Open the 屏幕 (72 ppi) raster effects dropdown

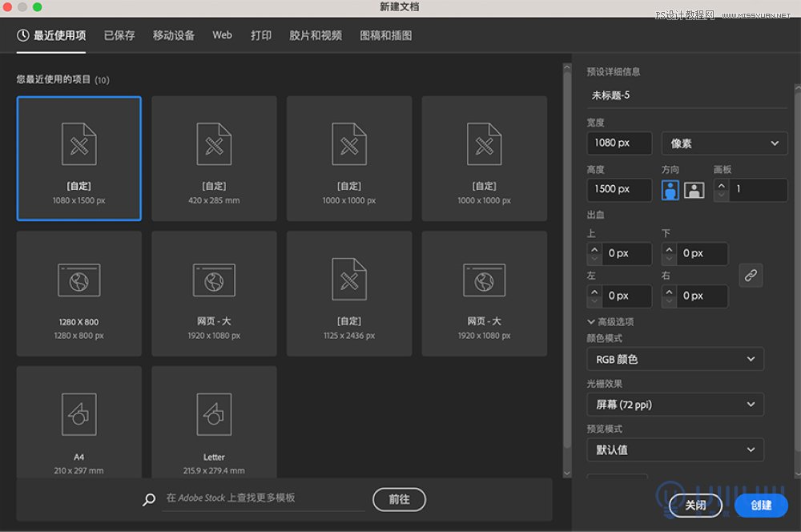(x=674, y=405)
